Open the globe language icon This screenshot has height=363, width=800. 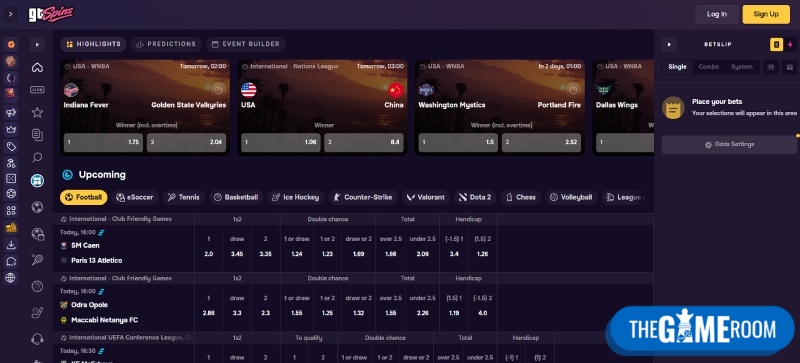[11, 278]
